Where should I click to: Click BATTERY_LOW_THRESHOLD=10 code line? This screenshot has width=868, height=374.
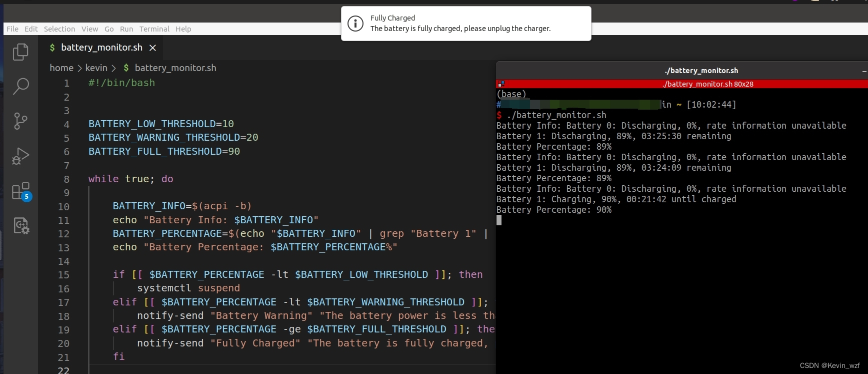click(161, 124)
